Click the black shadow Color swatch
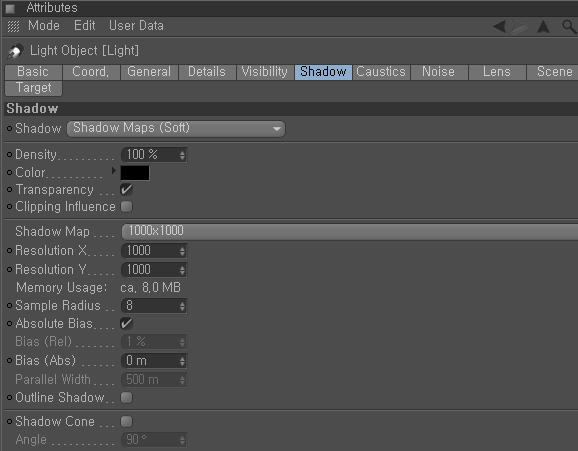This screenshot has height=451, width=578. 135,173
